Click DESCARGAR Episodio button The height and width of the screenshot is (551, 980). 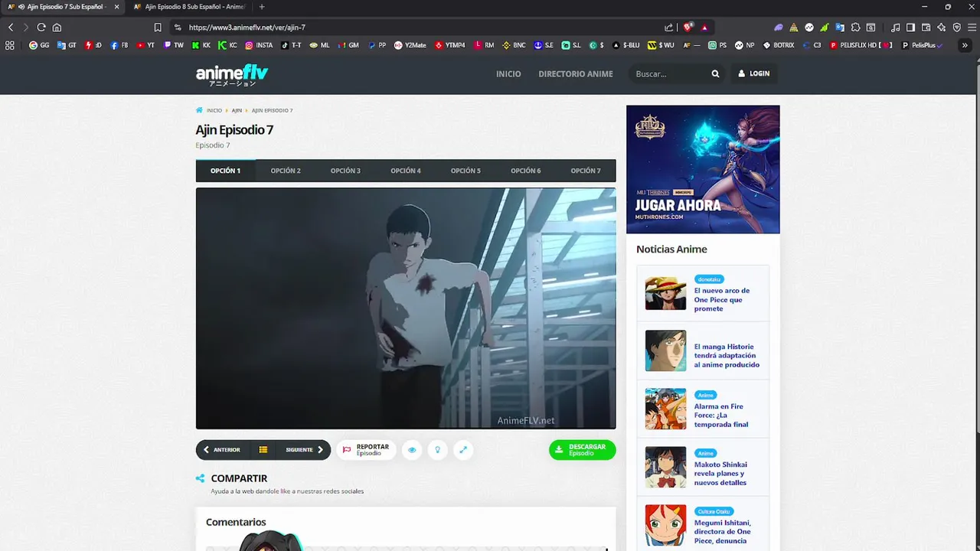(582, 450)
